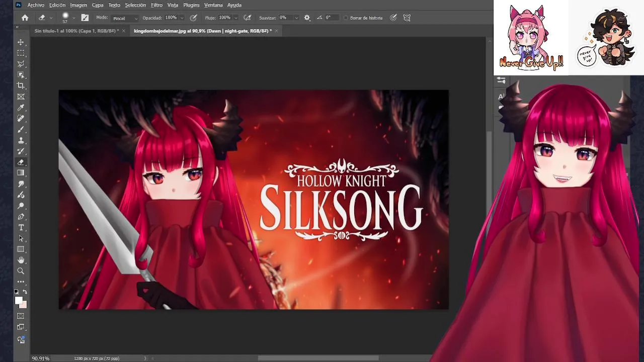
Task: Close the kingdombajodelmar.jpg tab
Action: pyautogui.click(x=276, y=31)
